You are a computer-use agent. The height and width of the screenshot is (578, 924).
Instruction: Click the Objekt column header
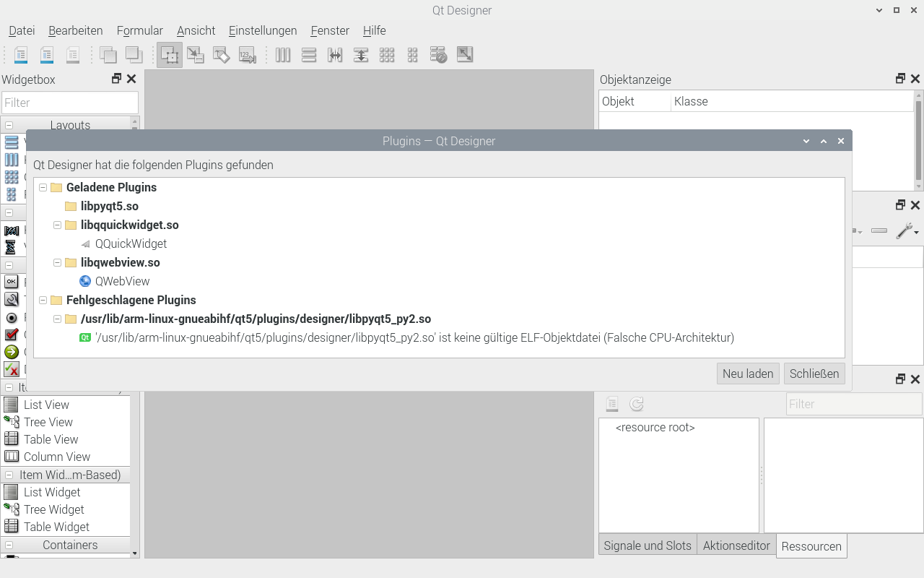click(635, 101)
